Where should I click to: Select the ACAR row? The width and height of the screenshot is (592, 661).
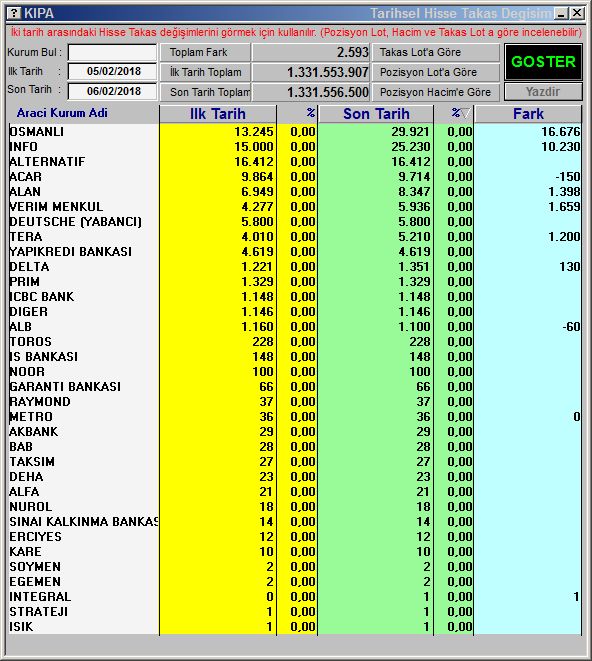point(295,177)
